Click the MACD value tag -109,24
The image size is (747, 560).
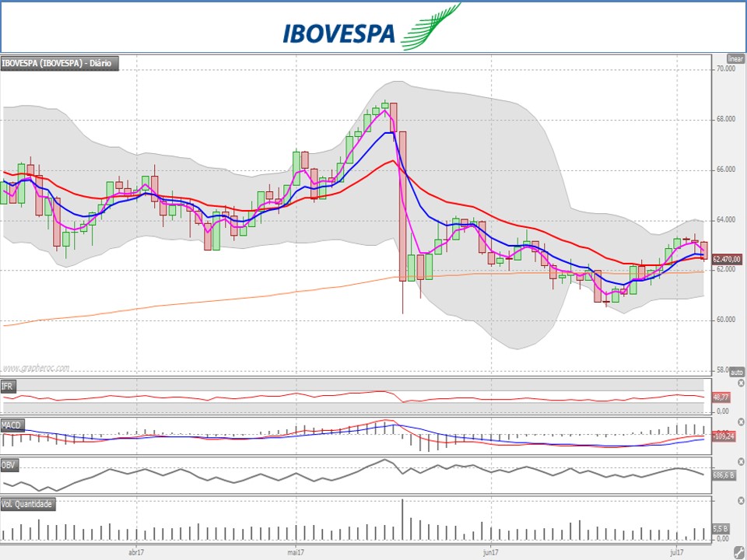723,436
